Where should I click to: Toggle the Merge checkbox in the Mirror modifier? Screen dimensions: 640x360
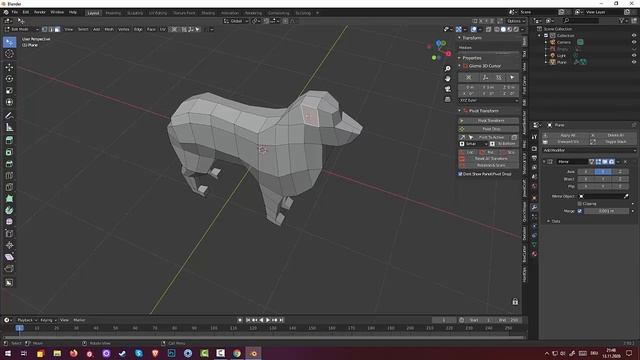point(580,211)
